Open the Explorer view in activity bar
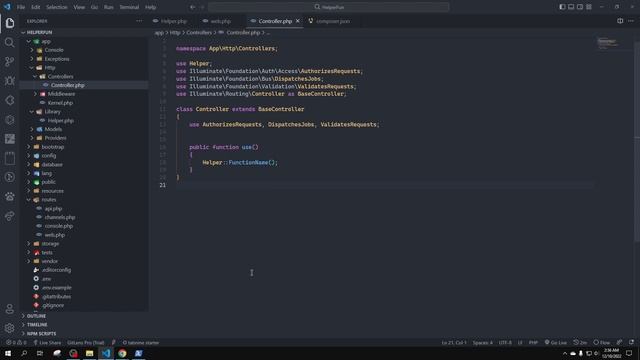 coord(10,23)
